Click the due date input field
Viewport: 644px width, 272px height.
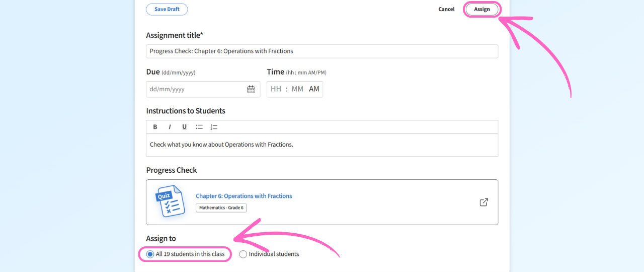point(203,89)
